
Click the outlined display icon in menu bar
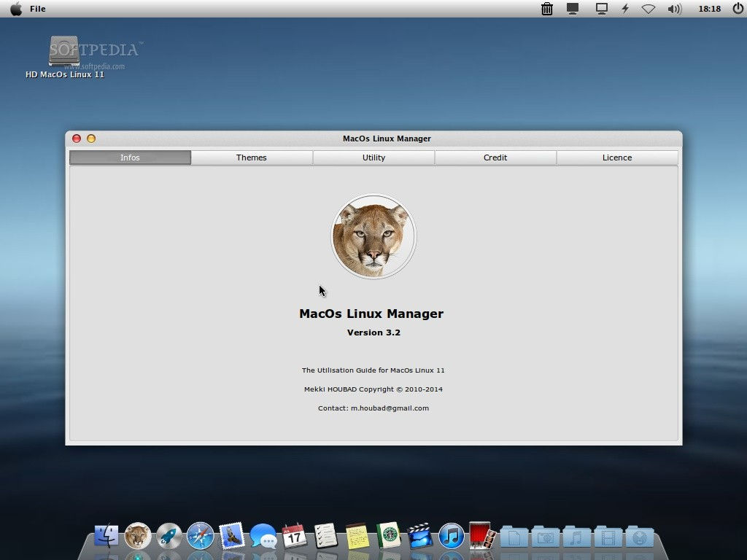click(x=602, y=9)
